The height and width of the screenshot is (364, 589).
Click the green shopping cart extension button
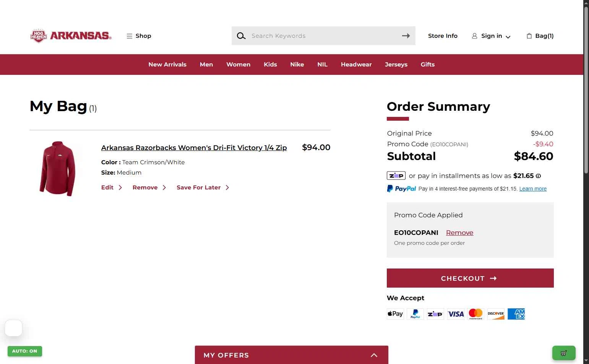click(x=564, y=353)
